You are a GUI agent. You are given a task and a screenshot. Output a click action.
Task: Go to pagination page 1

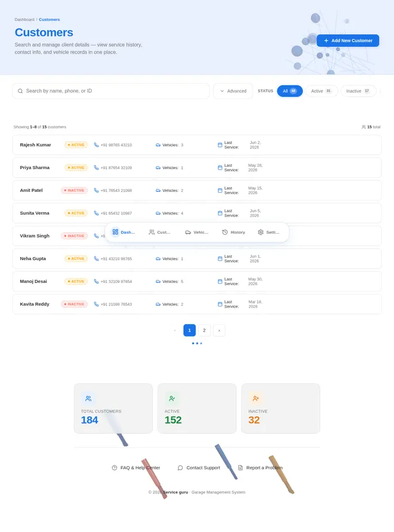tap(190, 330)
